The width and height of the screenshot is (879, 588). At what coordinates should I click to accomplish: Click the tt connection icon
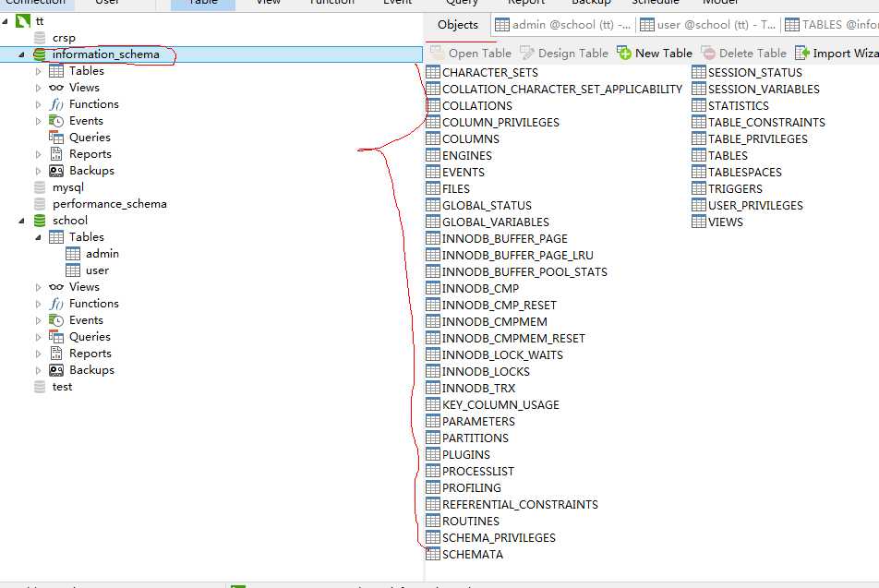(23, 21)
